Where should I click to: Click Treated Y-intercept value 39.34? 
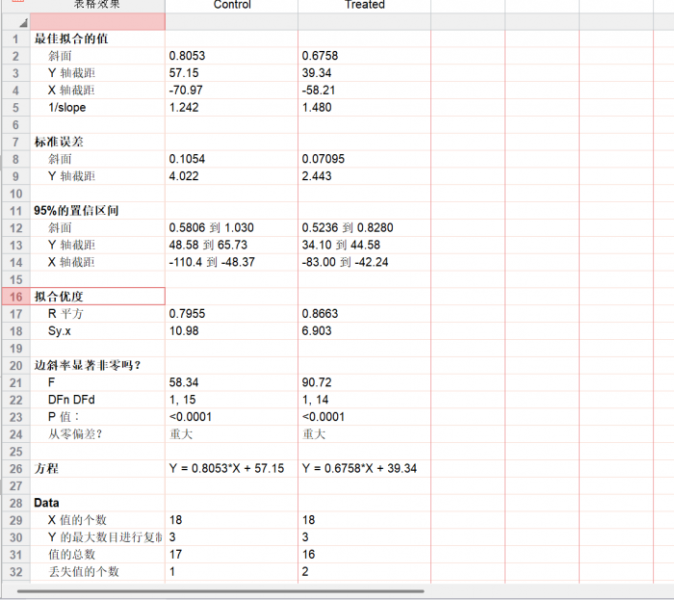click(x=316, y=74)
